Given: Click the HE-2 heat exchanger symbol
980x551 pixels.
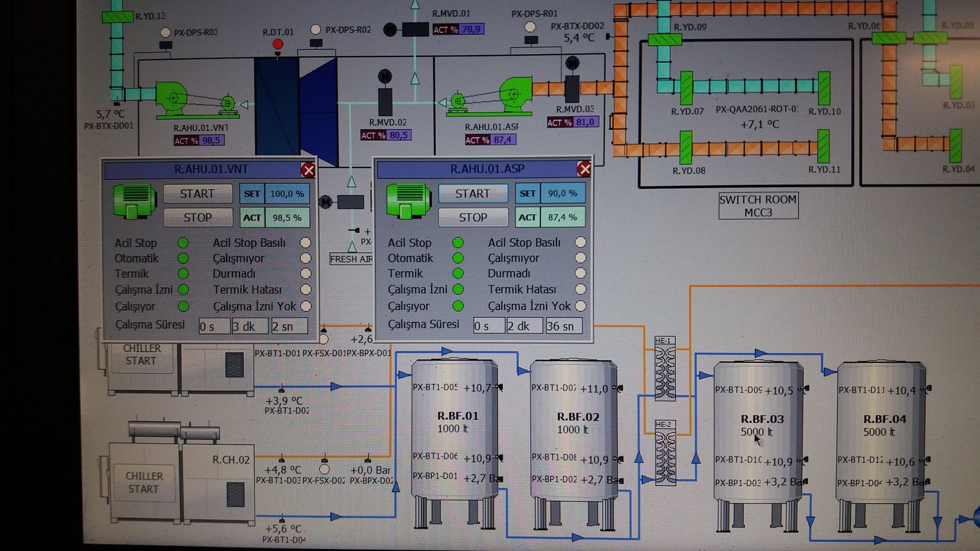Looking at the screenshot, I should 665,454.
